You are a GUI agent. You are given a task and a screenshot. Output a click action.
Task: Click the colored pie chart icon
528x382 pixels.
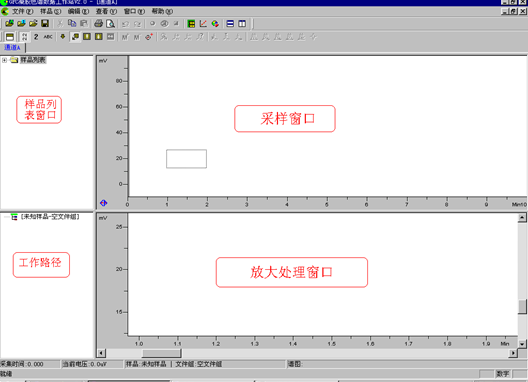point(215,24)
